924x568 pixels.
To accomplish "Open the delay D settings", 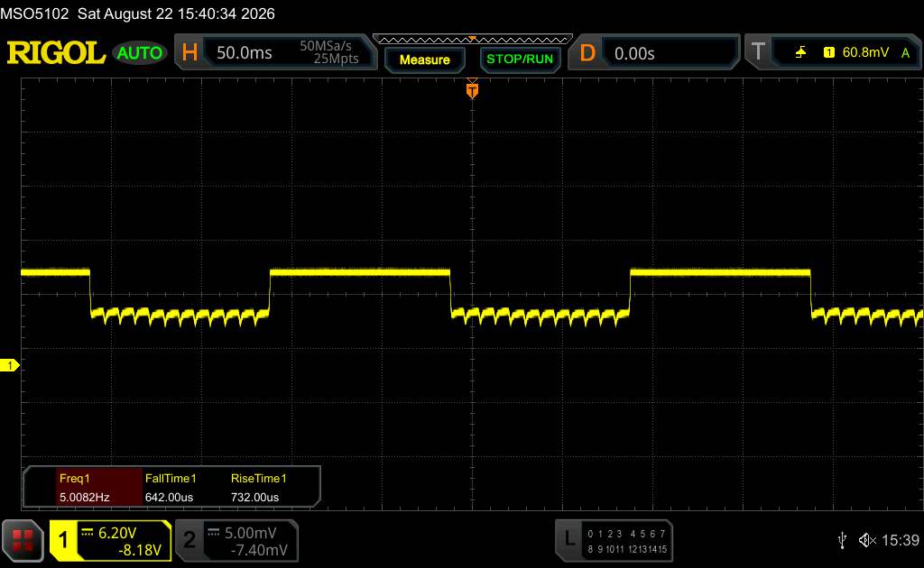I will click(587, 53).
